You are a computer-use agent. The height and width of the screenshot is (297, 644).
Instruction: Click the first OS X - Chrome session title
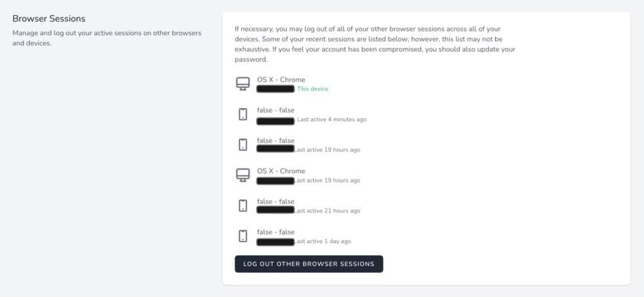pos(281,80)
